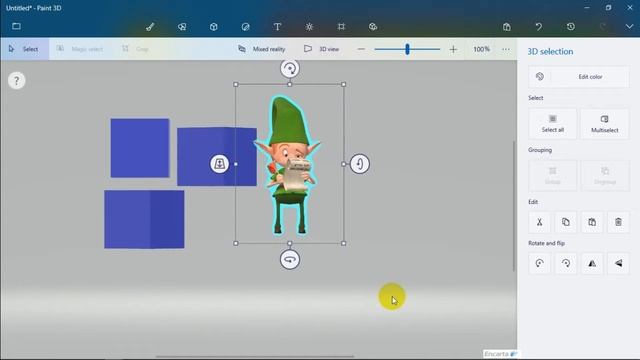Open the History icon
Viewport: 640px width, 360px height.
(571, 27)
